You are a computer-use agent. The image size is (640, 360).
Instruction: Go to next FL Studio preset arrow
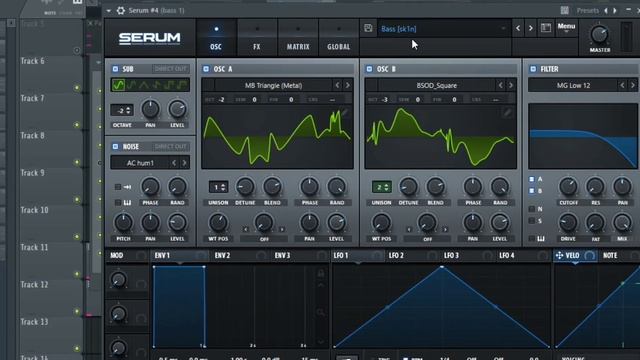click(x=615, y=11)
